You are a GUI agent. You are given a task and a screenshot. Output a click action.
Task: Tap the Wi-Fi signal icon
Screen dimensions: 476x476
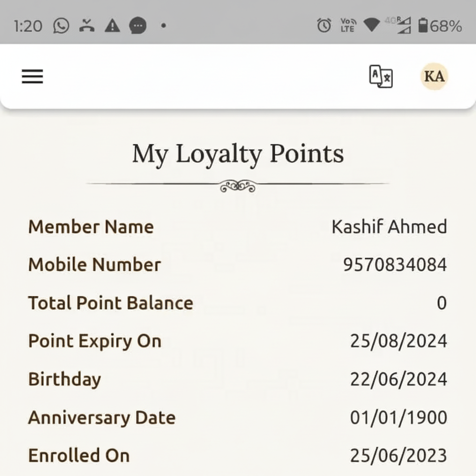tap(371, 26)
